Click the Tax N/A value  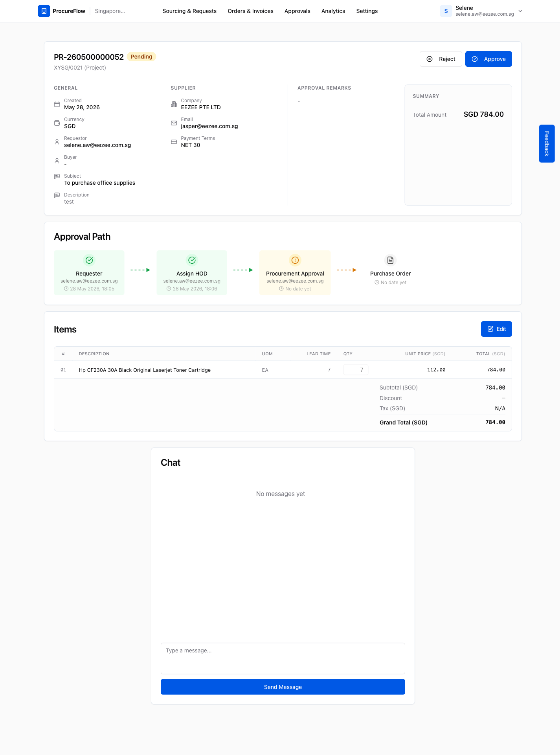(x=500, y=408)
